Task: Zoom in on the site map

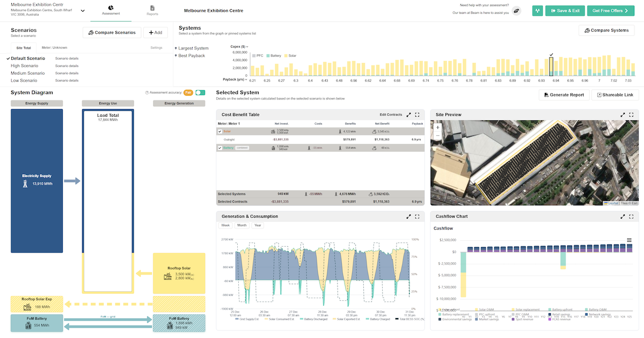Action: [x=438, y=128]
